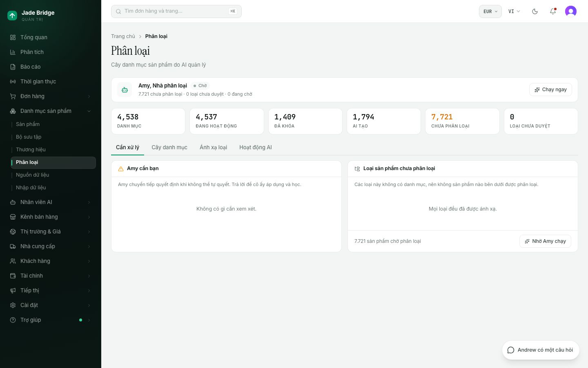This screenshot has height=368, width=588.
Task: Toggle dark mode moon icon
Action: [x=535, y=11]
